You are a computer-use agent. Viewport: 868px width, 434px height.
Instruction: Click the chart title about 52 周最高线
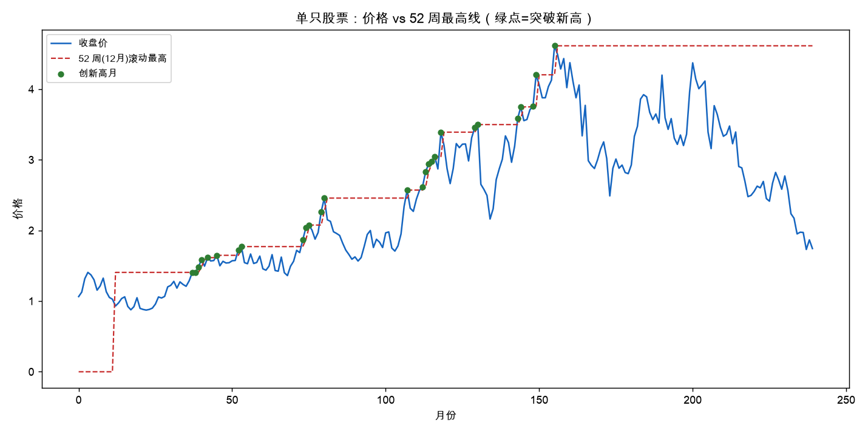tap(444, 18)
